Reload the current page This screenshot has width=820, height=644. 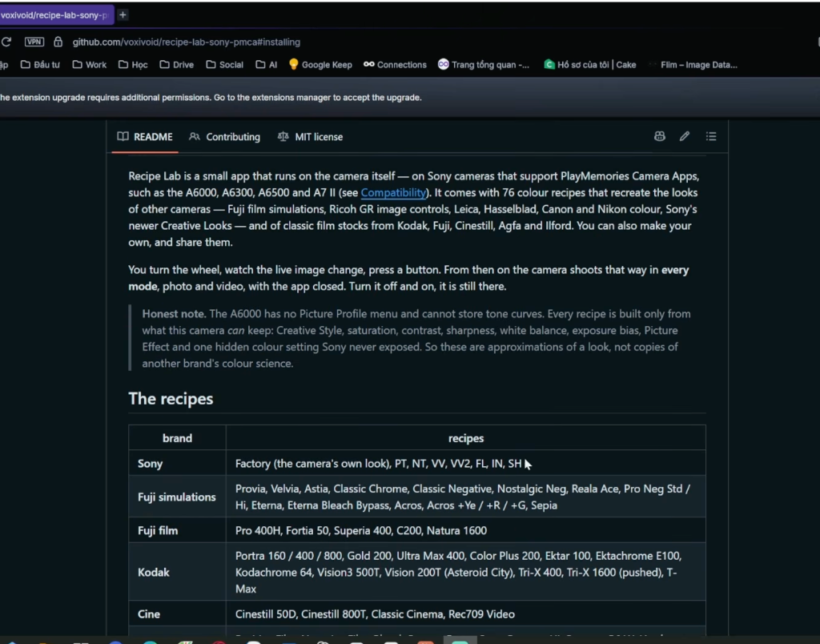pos(6,42)
